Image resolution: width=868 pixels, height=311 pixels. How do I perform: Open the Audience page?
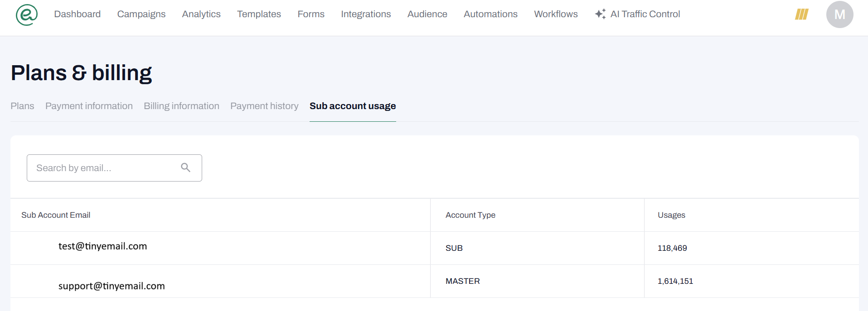coord(427,14)
